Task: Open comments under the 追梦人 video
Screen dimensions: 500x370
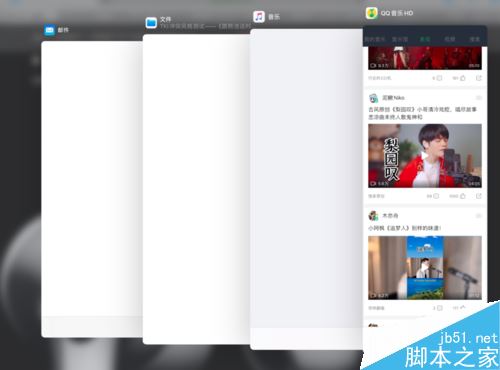Action: tap(438, 308)
